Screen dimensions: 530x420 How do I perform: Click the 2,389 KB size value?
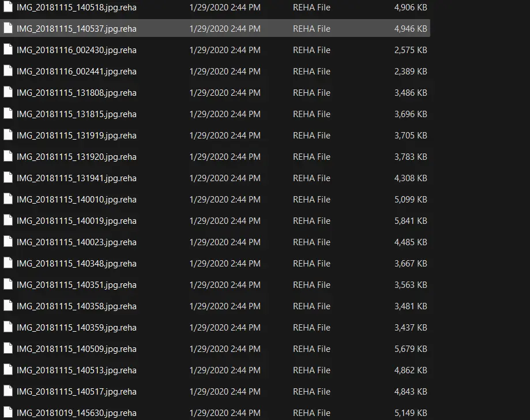[411, 72]
